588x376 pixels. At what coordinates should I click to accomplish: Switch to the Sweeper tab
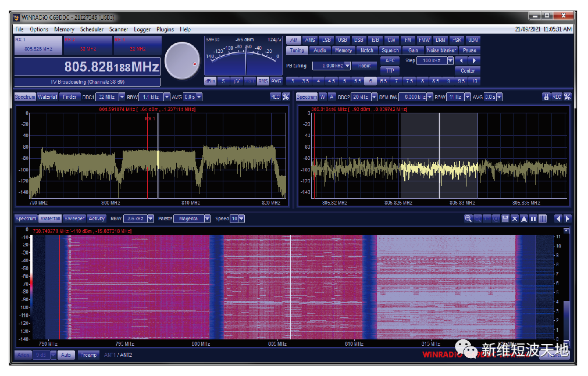[x=74, y=219]
